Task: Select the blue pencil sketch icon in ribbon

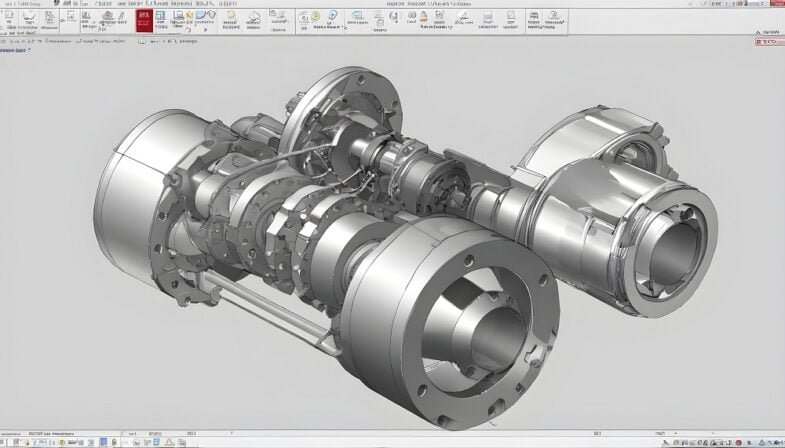Action: 201,15
